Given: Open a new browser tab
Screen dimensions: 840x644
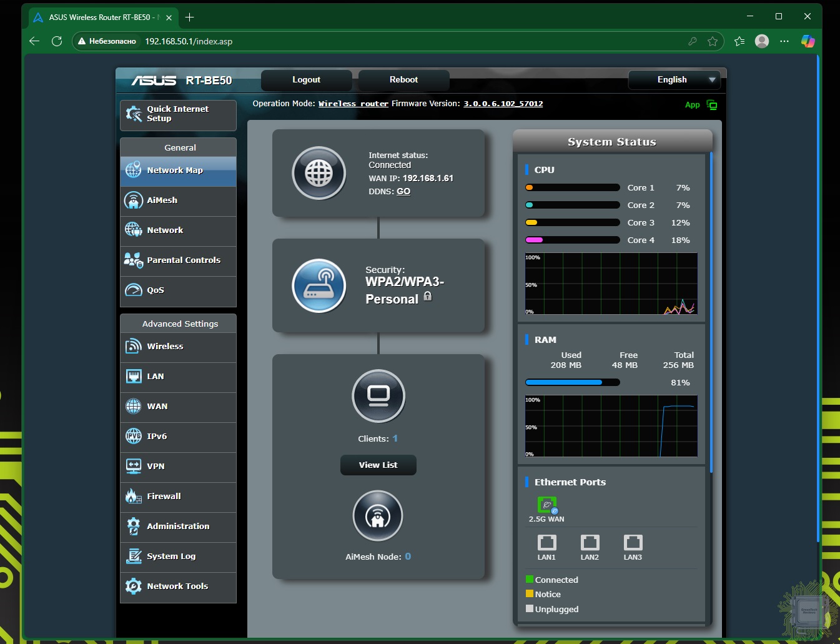Looking at the screenshot, I should (x=189, y=17).
